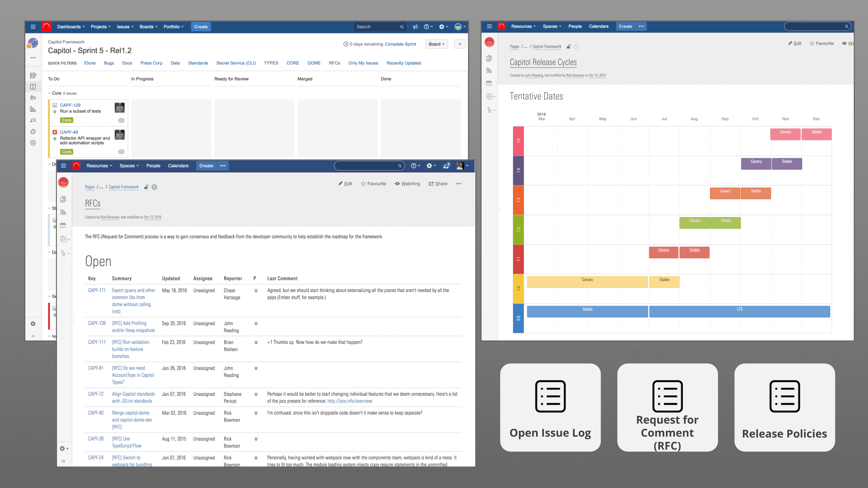Open the Releases ship icon in Jira sidebar

click(x=33, y=98)
